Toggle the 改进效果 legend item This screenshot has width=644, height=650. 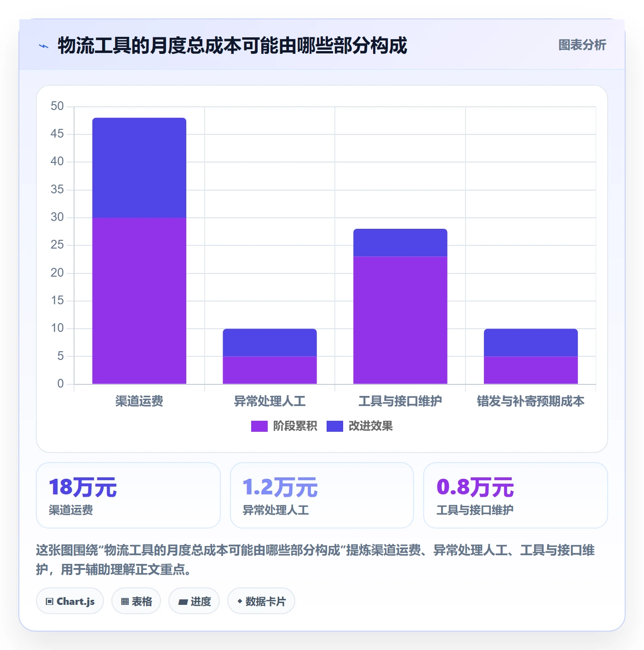[x=360, y=426]
